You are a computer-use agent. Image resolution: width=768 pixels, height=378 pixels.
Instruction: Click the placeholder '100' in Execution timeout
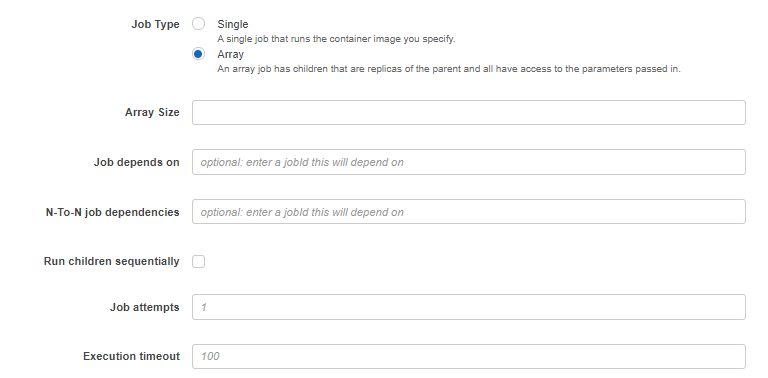pos(210,356)
